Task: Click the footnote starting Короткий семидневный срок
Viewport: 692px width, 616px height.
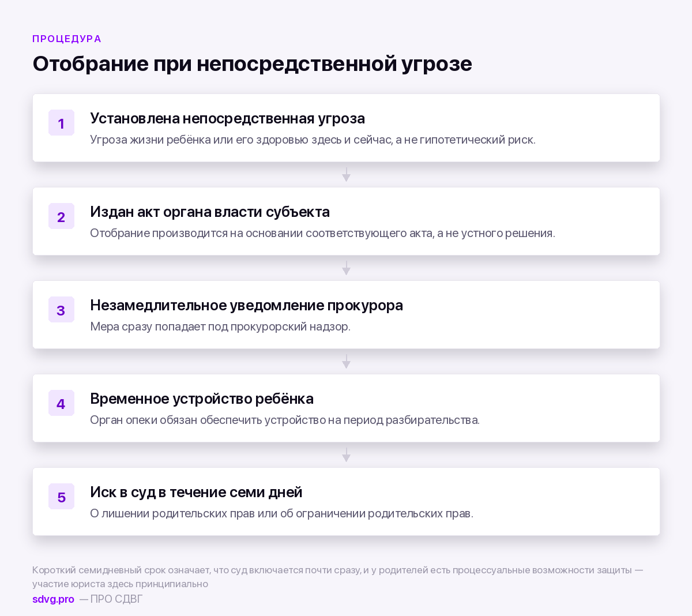Action: [x=337, y=577]
